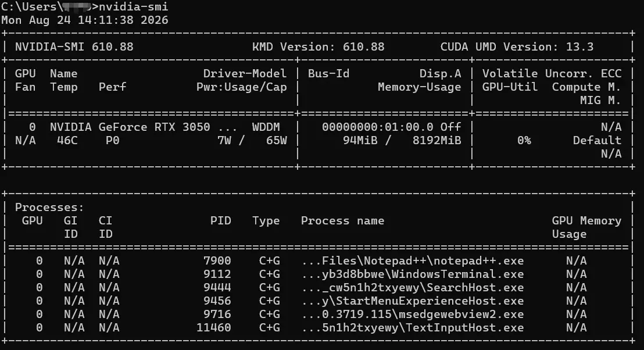Click the 7W power usage value
Viewport: 644px width, 350px height.
[224, 141]
